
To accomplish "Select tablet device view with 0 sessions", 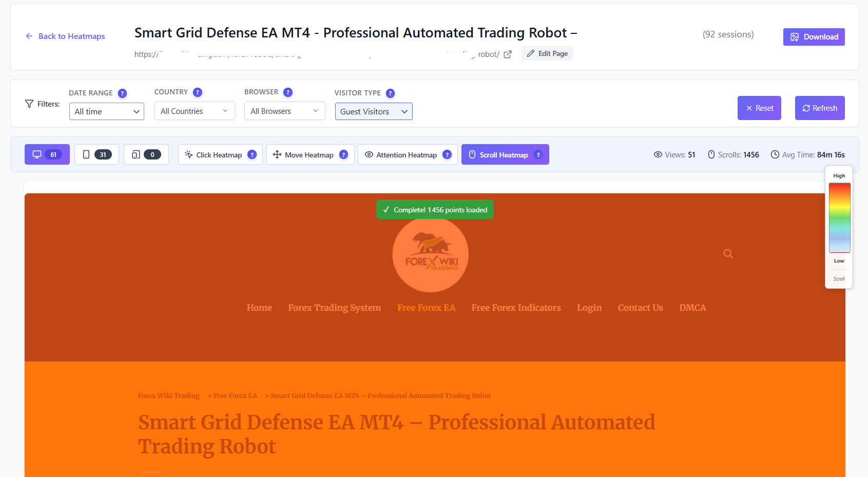I will point(146,154).
